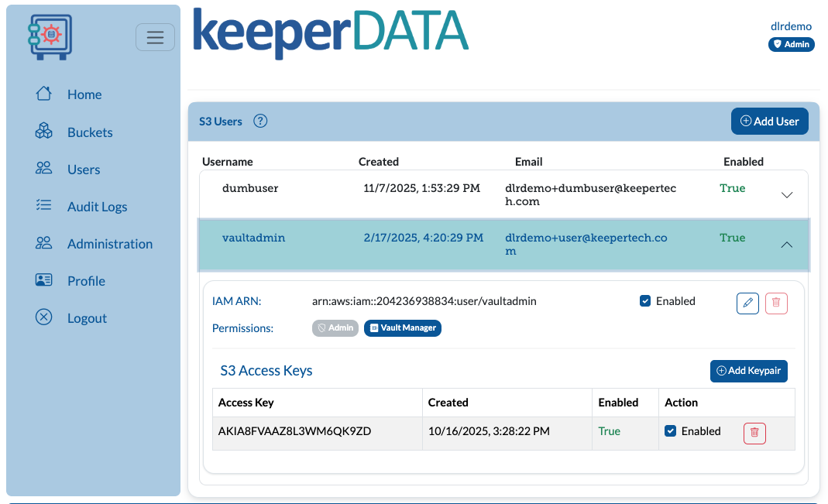
Task: Click the Admin shield badge under dlrdemo
Action: [x=791, y=44]
